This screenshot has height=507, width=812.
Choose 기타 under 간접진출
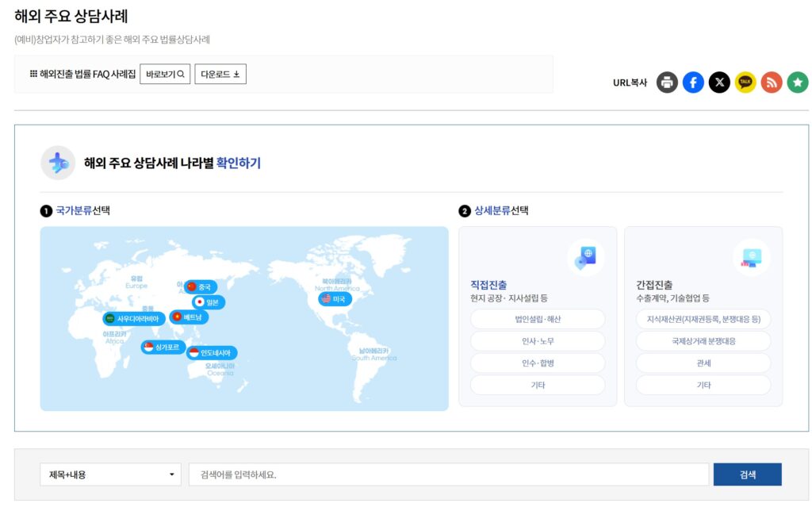click(703, 385)
